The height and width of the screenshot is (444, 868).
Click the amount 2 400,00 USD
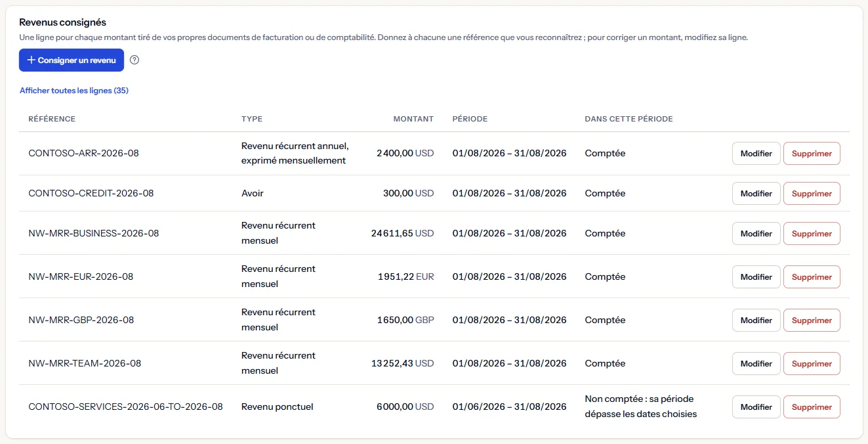[405, 153]
